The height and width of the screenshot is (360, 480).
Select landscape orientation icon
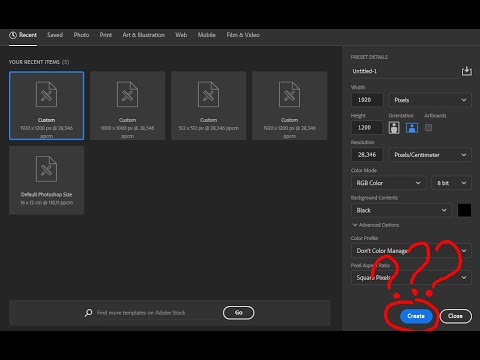[412, 128]
